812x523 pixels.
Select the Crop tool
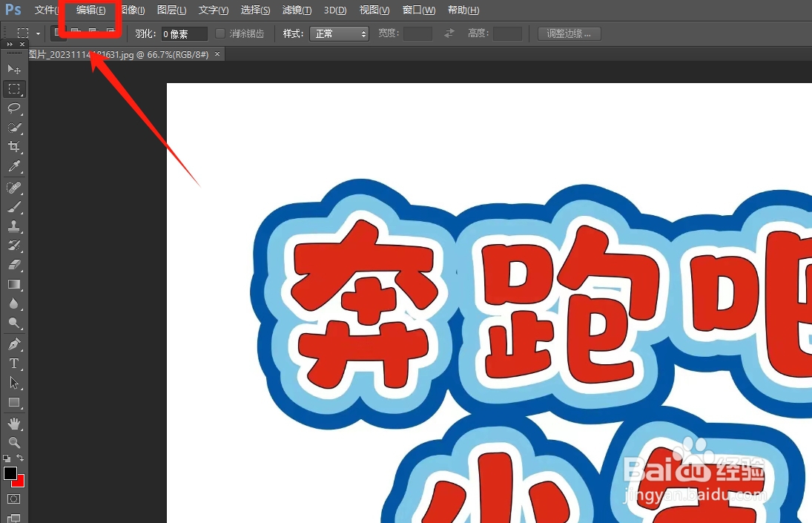[14, 147]
